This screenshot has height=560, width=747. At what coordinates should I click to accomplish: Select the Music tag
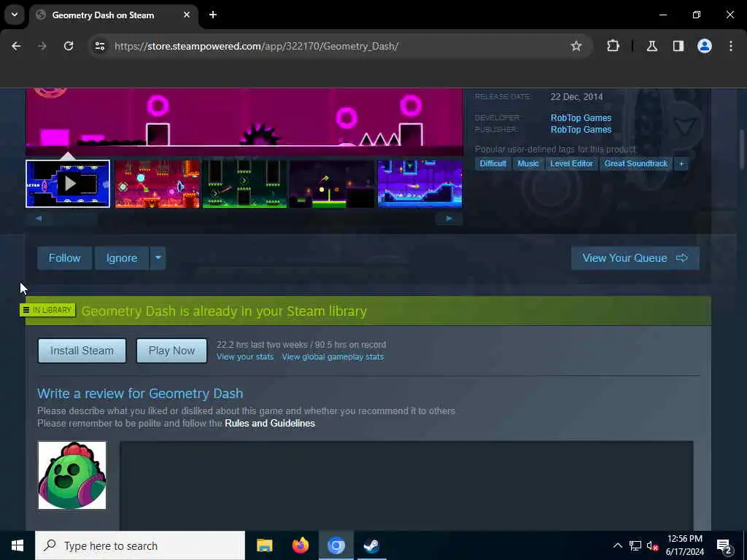[528, 164]
